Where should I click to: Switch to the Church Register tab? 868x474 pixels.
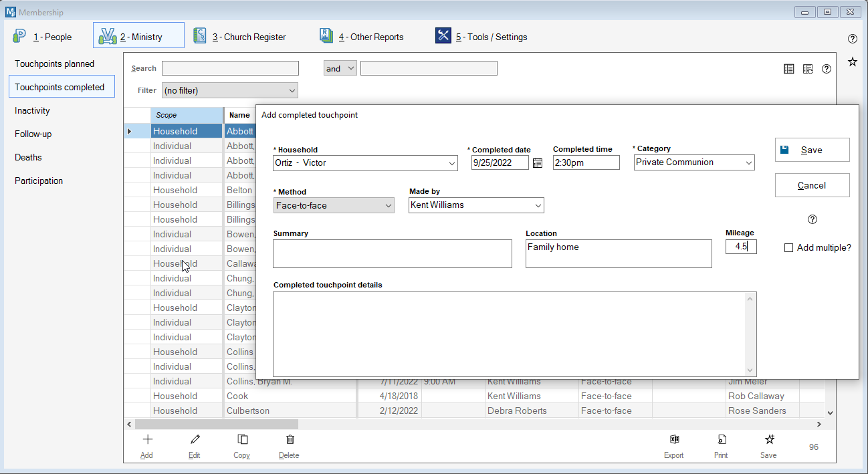pyautogui.click(x=239, y=37)
